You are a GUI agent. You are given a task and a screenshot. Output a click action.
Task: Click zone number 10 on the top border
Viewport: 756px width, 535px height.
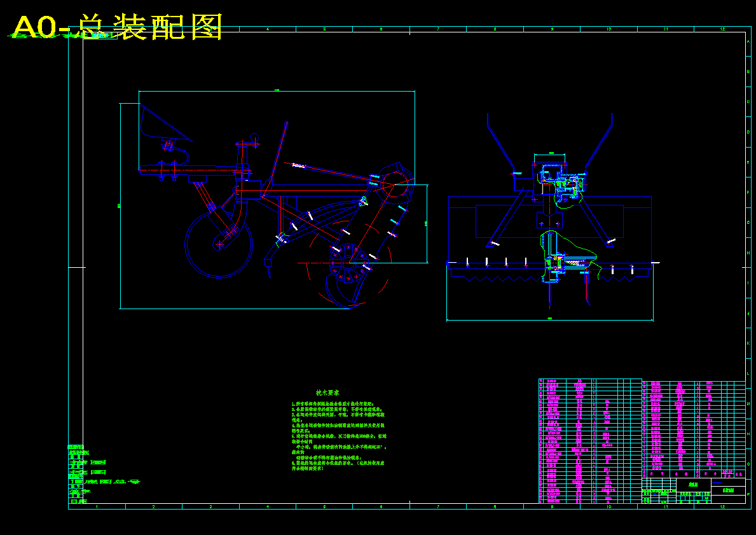pyautogui.click(x=608, y=29)
